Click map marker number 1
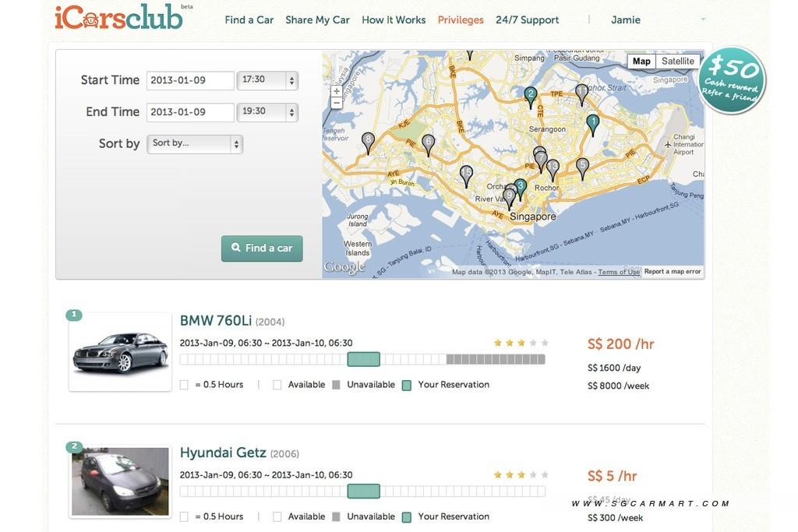This screenshot has width=798, height=532. pos(592,123)
